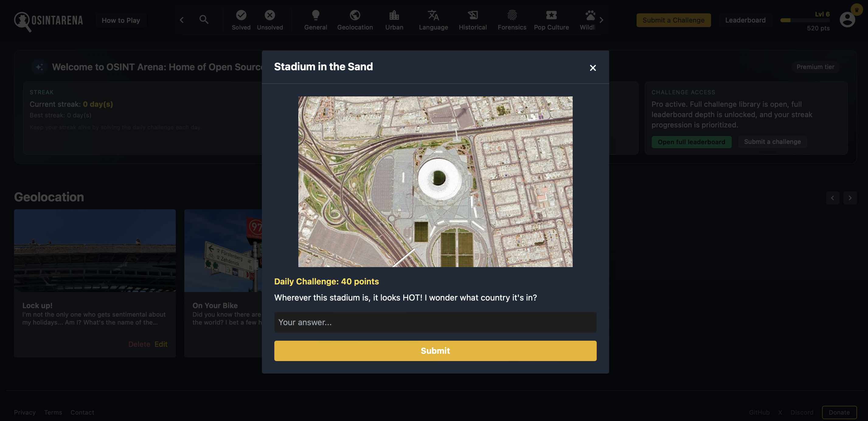Click the Donate button
Screen dimensions: 868x421
coord(839,412)
